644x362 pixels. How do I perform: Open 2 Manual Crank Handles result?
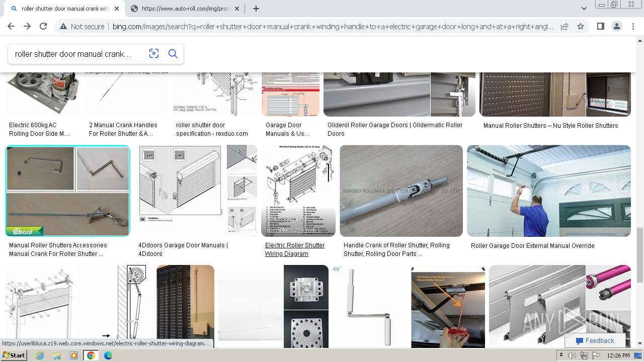click(x=123, y=129)
